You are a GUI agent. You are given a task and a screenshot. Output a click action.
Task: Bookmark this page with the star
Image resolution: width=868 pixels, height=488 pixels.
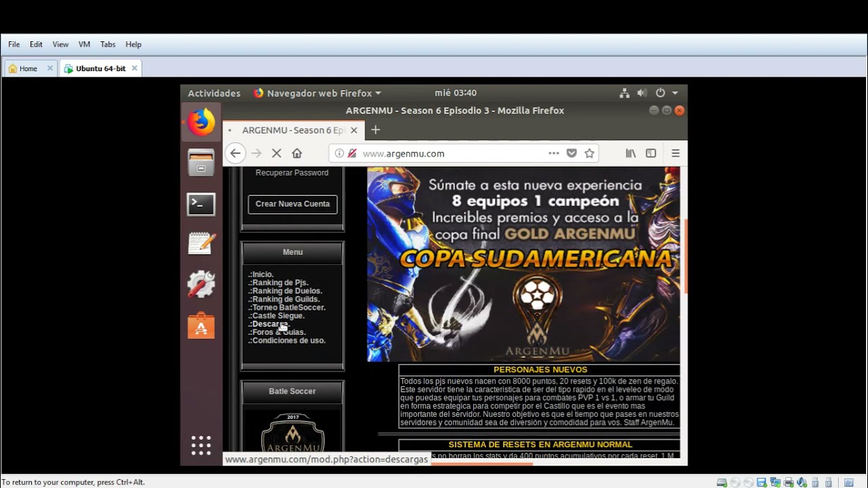coord(589,153)
